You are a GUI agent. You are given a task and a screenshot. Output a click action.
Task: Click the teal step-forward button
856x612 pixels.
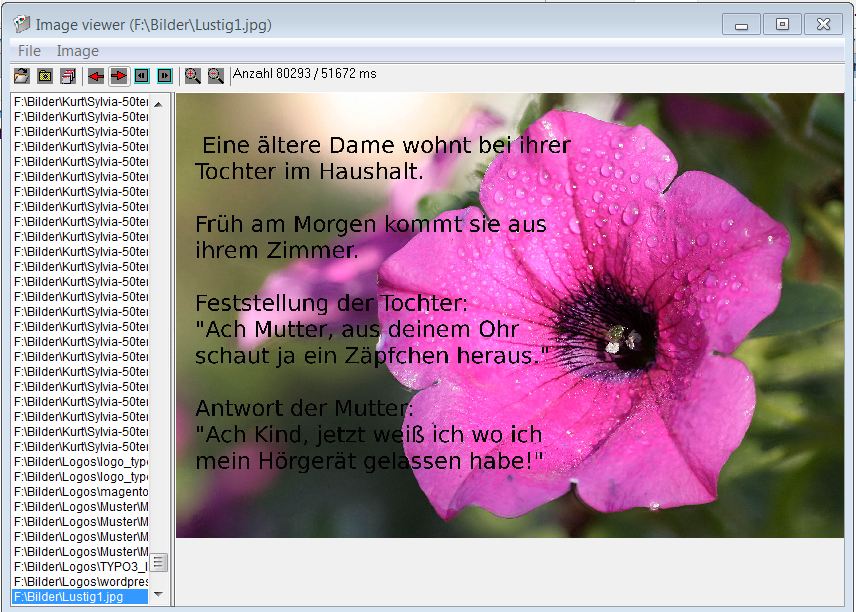click(165, 76)
